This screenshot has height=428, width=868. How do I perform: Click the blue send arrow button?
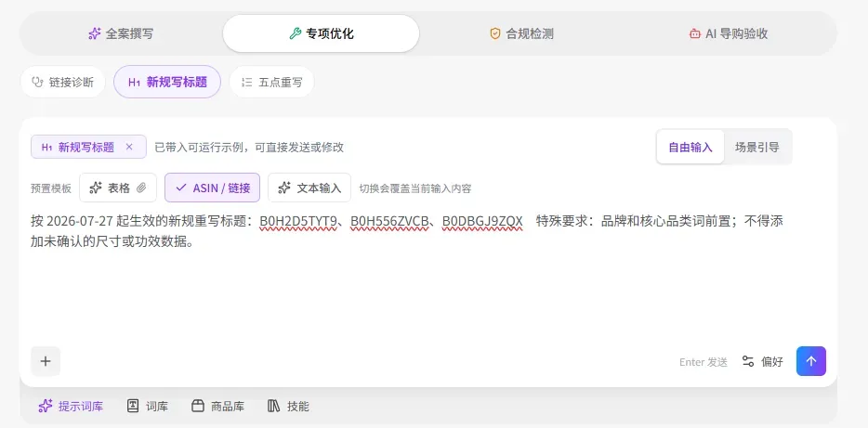coord(811,361)
